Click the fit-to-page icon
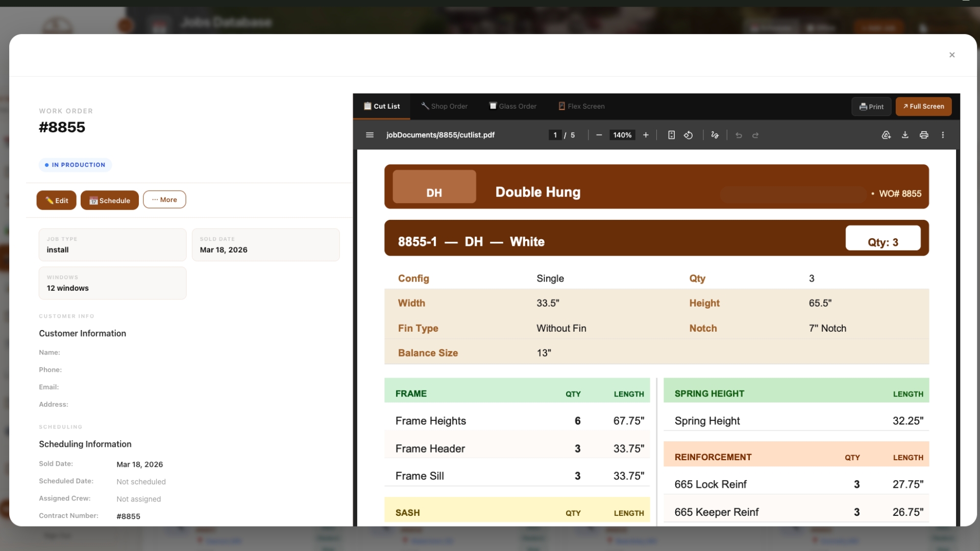 (x=671, y=135)
